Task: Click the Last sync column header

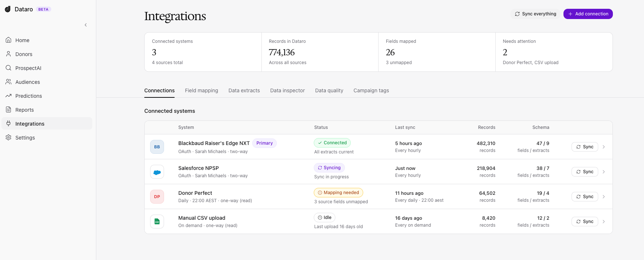Action: pyautogui.click(x=405, y=127)
